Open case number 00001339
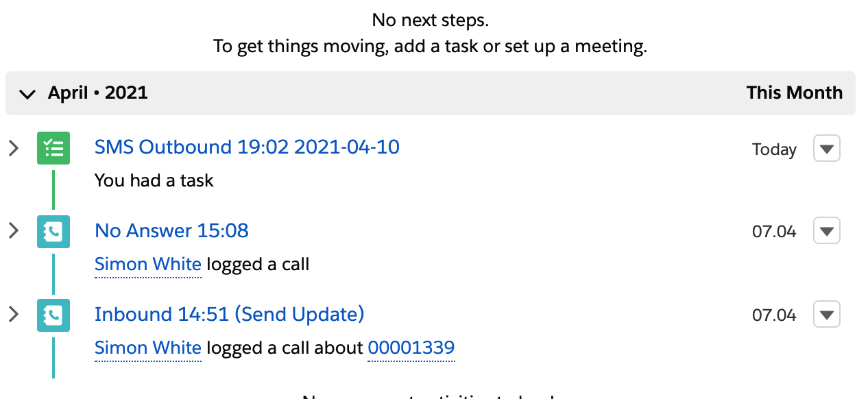 411,348
